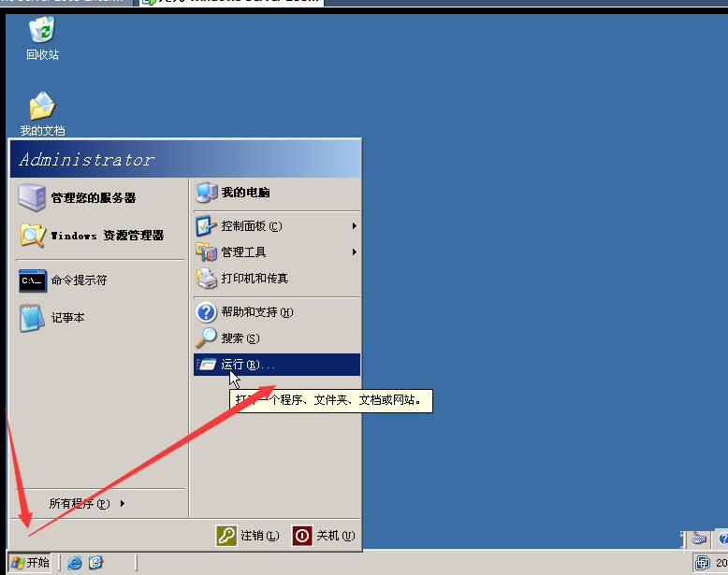Image resolution: width=728 pixels, height=575 pixels.
Task: Select 运行(R)... menu entry
Action: (277, 365)
